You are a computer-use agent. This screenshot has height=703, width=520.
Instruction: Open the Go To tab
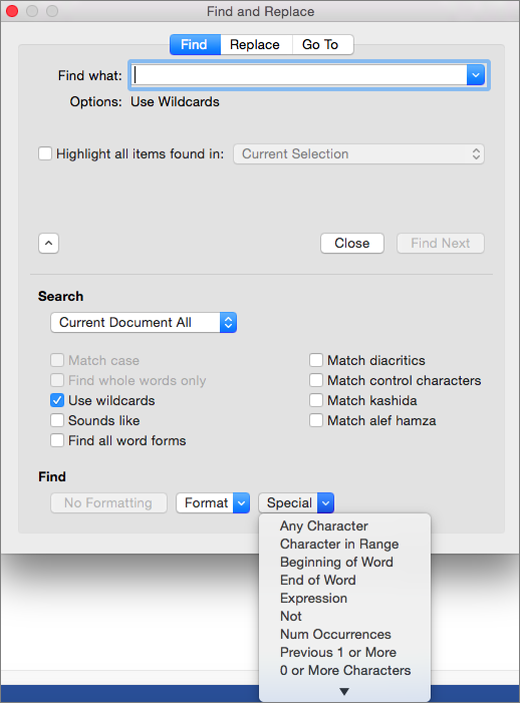tap(322, 45)
